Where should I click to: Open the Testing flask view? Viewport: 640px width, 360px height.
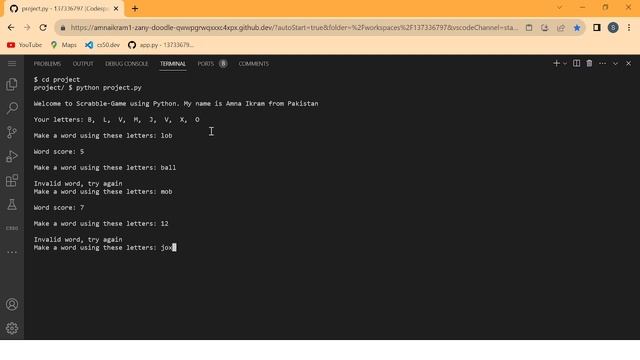12,204
